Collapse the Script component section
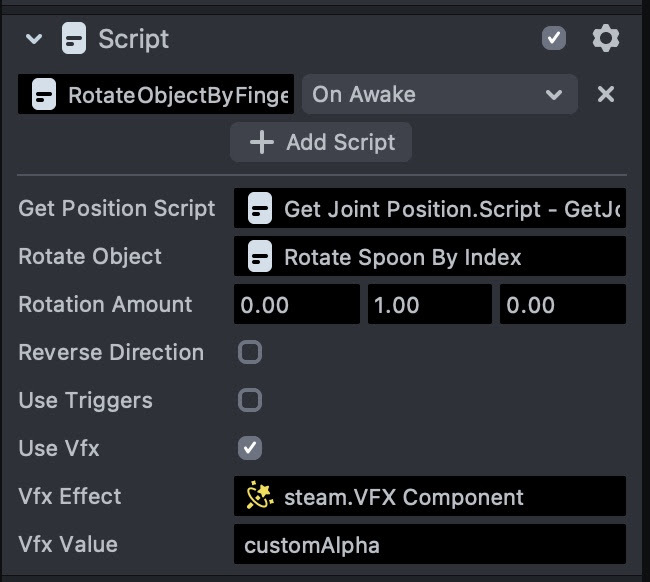Viewport: 650px width, 582px height. [35, 39]
